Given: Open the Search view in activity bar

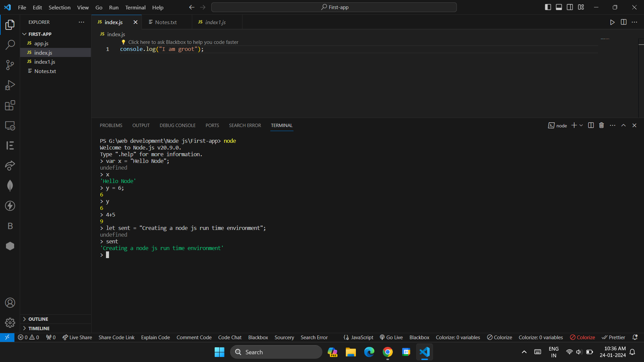Looking at the screenshot, I should point(10,45).
